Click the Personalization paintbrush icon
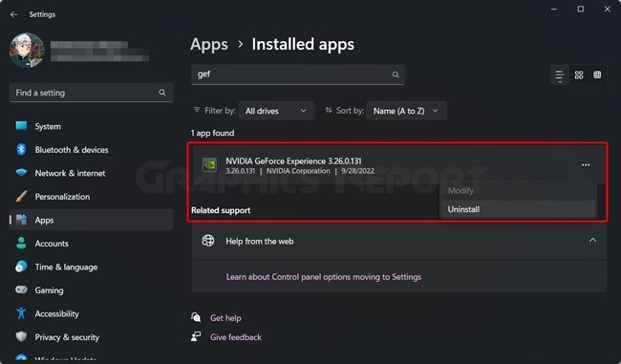The height and width of the screenshot is (364, 621). (x=21, y=196)
